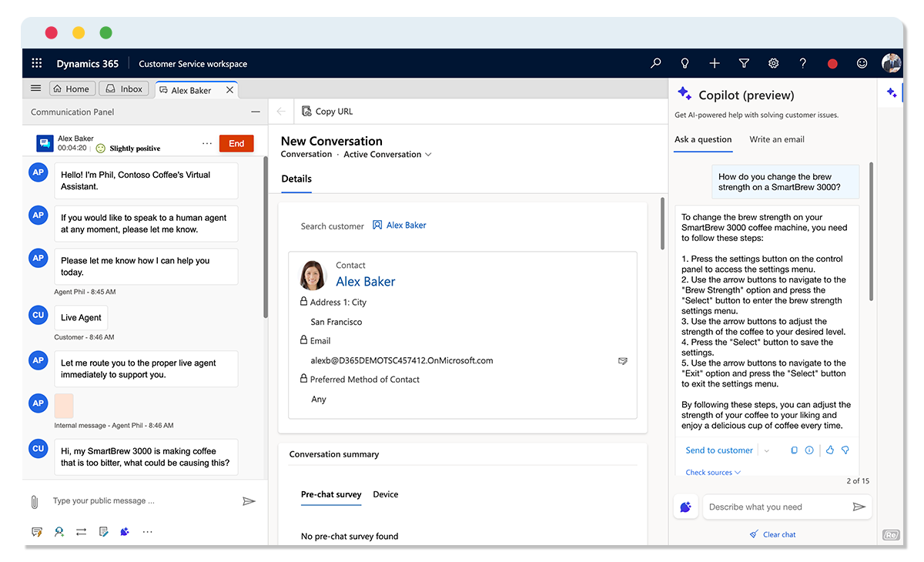
Task: Toggle the Copilot pane side rail icon
Action: [x=892, y=93]
